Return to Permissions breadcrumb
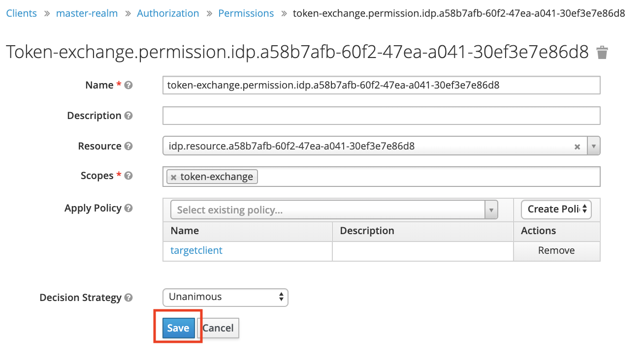This screenshot has width=644, height=362. (x=246, y=13)
